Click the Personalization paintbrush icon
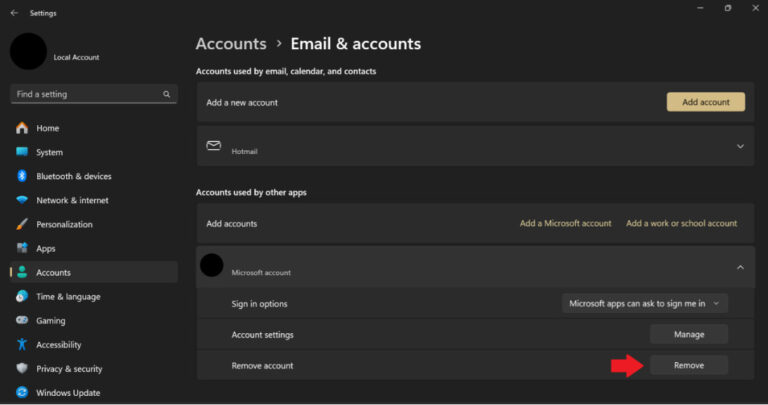 pos(22,224)
